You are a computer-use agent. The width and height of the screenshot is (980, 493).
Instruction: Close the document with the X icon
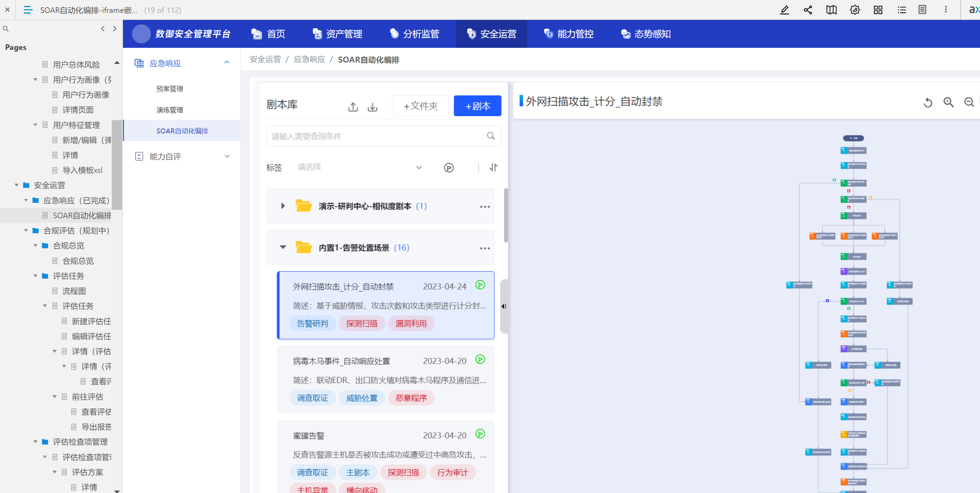tap(7, 10)
